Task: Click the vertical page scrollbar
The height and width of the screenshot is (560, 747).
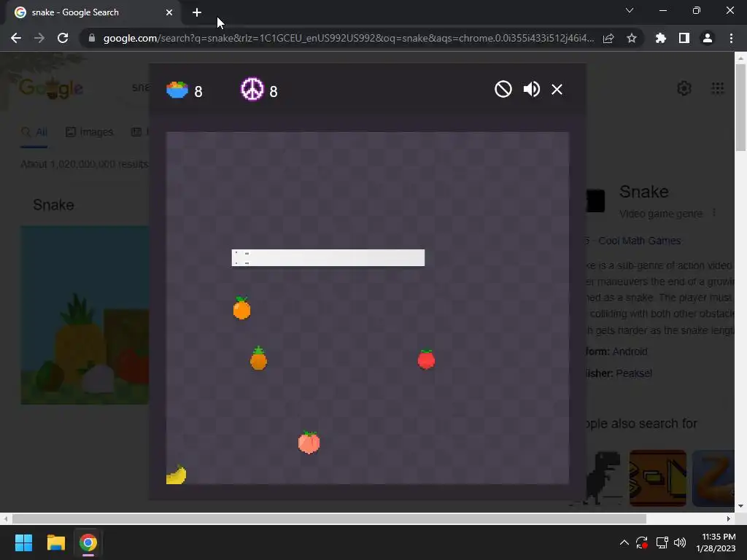Action: click(x=740, y=107)
